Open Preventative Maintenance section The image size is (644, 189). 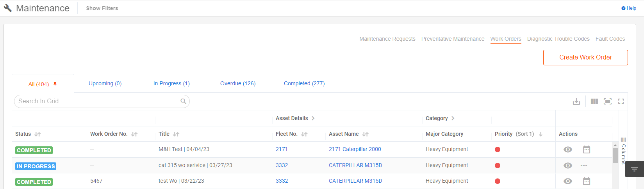(453, 39)
